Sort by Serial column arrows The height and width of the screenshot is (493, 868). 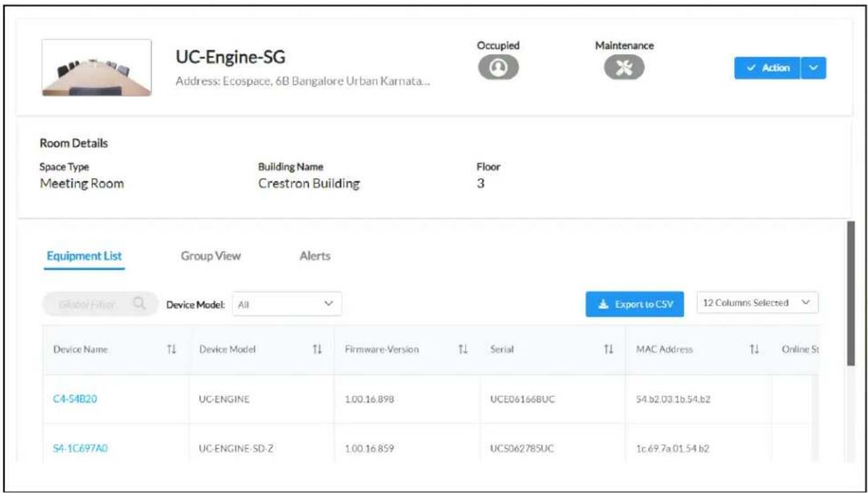pos(608,350)
